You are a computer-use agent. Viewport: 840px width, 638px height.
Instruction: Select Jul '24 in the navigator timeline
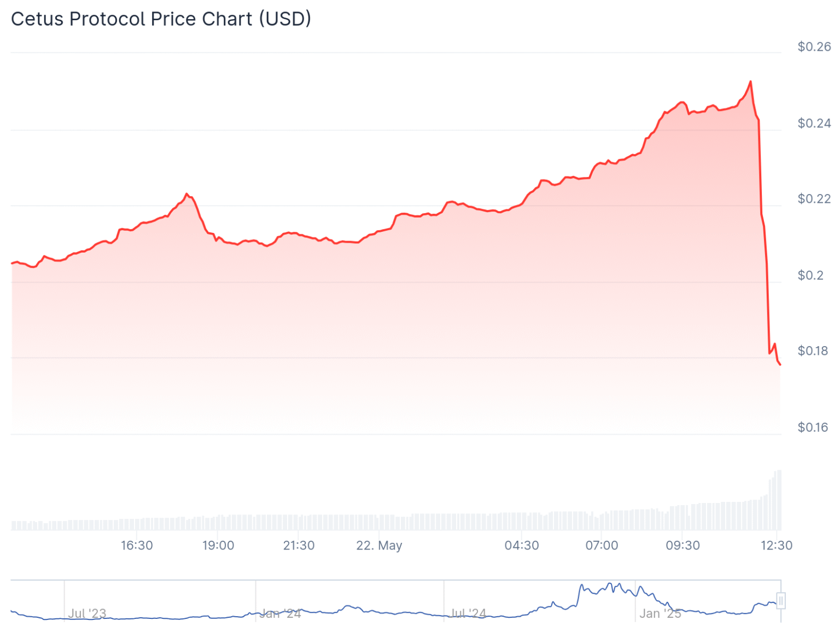pos(468,613)
